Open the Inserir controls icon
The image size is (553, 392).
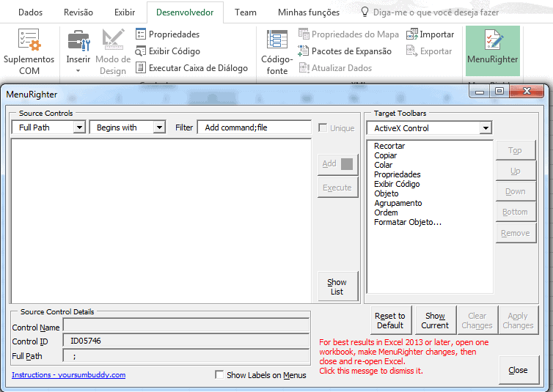[x=78, y=42]
